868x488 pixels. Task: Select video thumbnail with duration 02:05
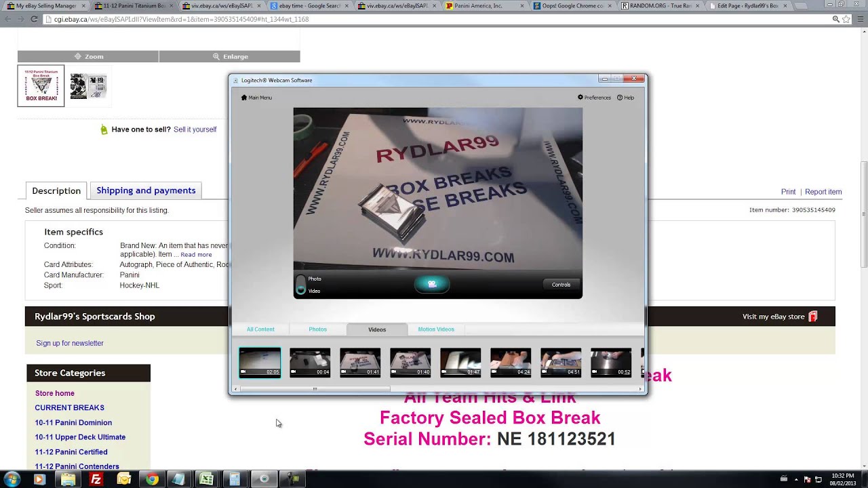[260, 362]
